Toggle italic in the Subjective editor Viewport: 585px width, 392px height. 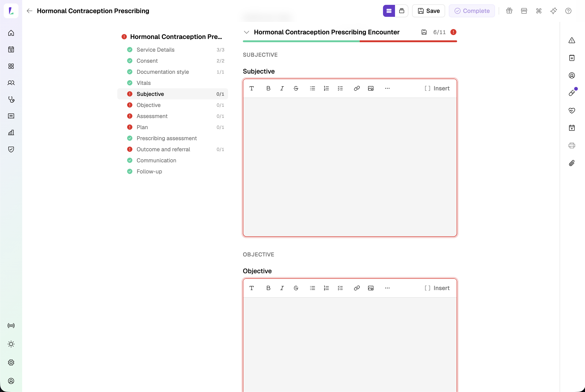point(282,88)
